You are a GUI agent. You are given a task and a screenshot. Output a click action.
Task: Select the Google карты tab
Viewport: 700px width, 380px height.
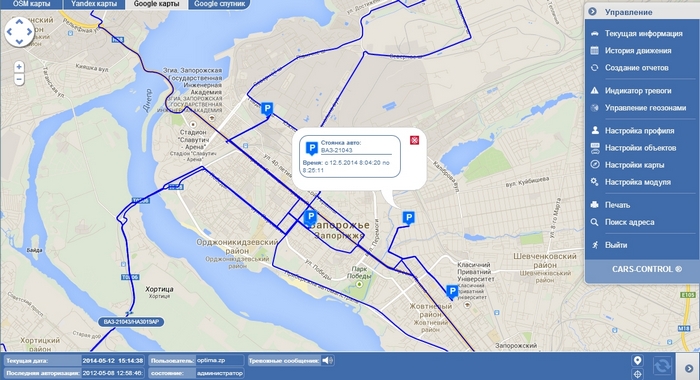click(156, 4)
